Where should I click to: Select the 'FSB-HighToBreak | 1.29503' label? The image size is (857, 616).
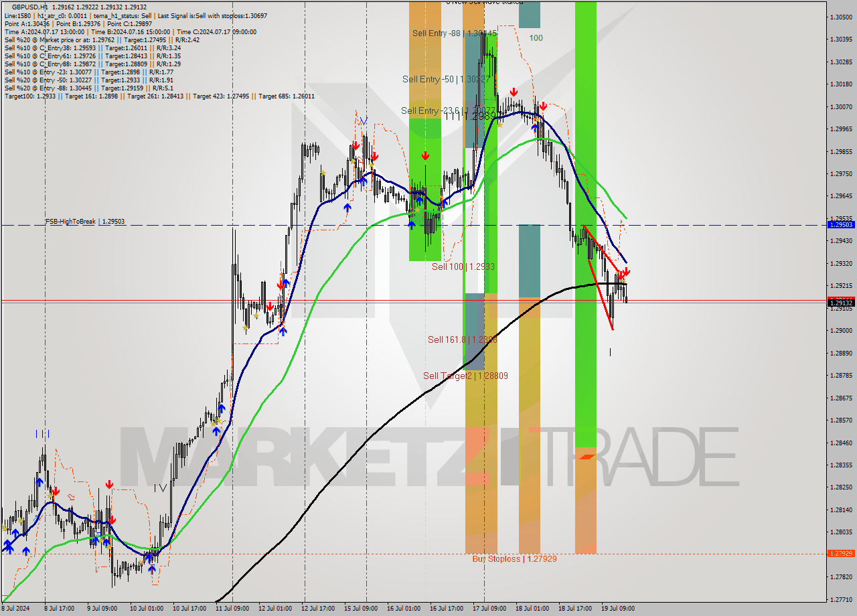[x=84, y=221]
